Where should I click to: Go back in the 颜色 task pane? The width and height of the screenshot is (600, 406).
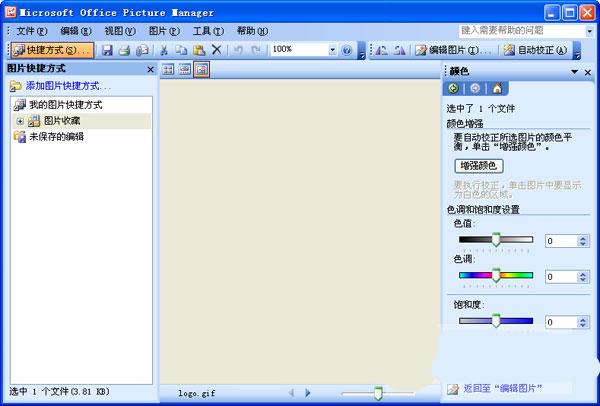453,88
